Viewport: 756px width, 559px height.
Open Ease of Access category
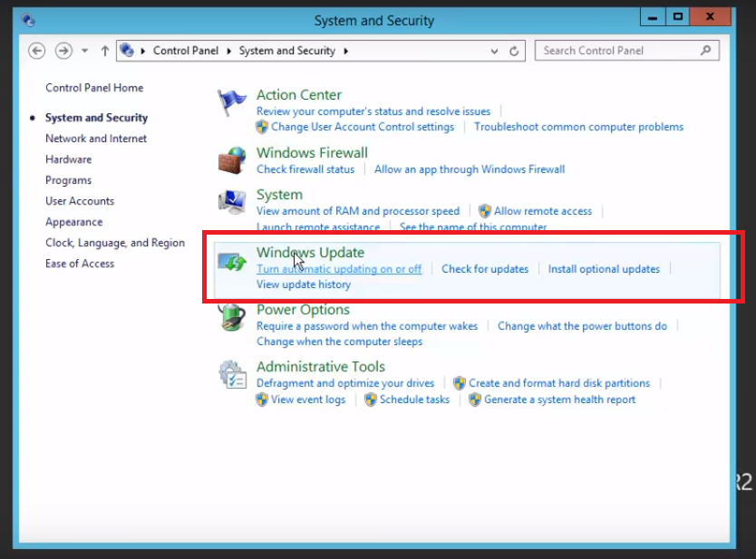click(80, 264)
